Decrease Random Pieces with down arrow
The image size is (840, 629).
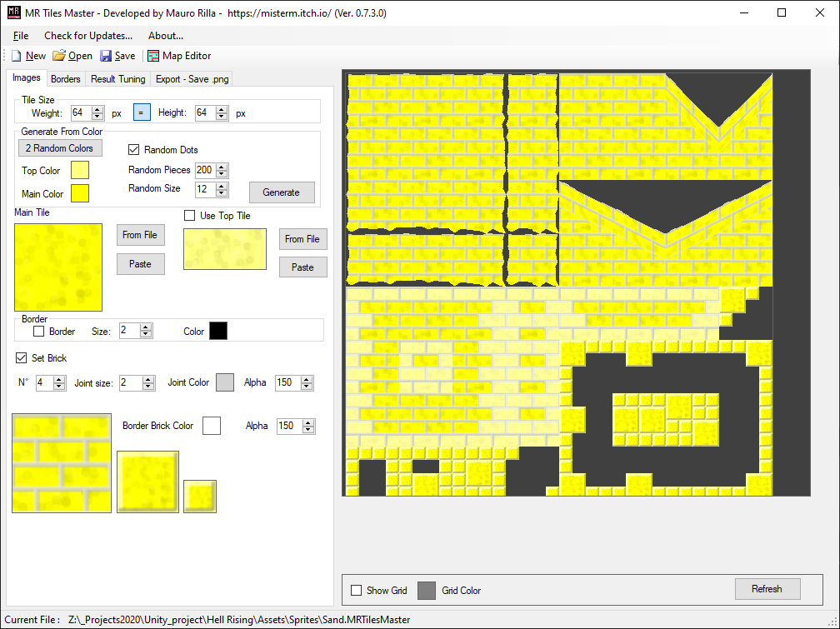pos(222,173)
